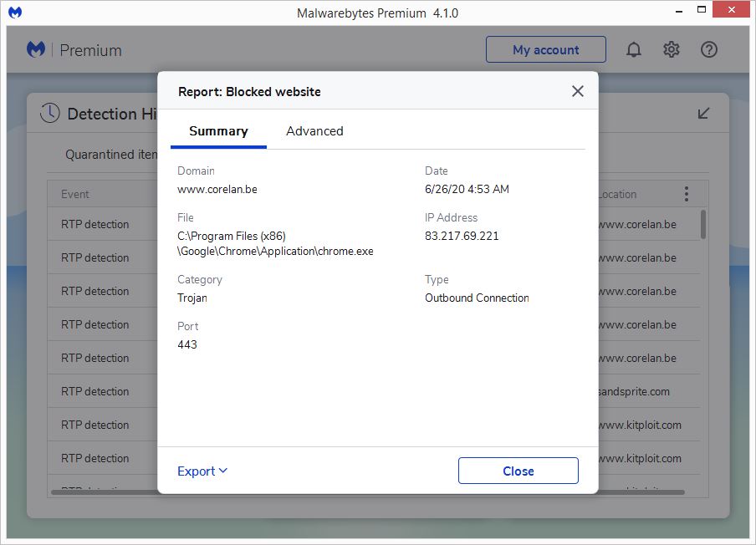Minimize the Malwarebytes window
Viewport: 756px width, 545px height.
pyautogui.click(x=679, y=11)
